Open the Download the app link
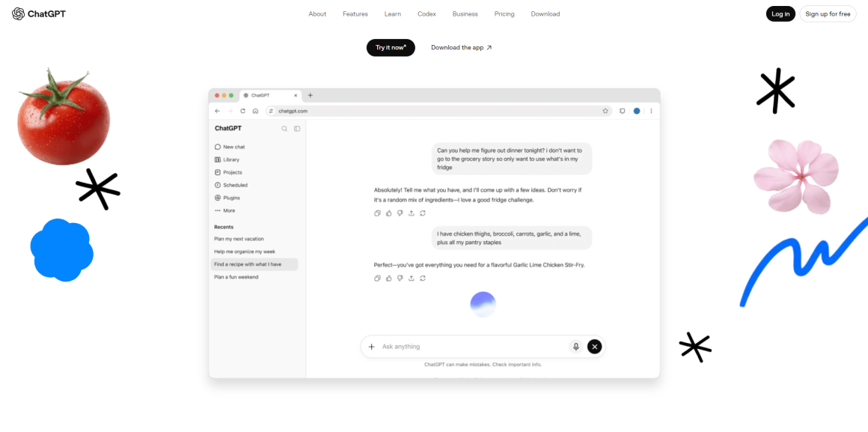The height and width of the screenshot is (432, 868). pos(461,48)
